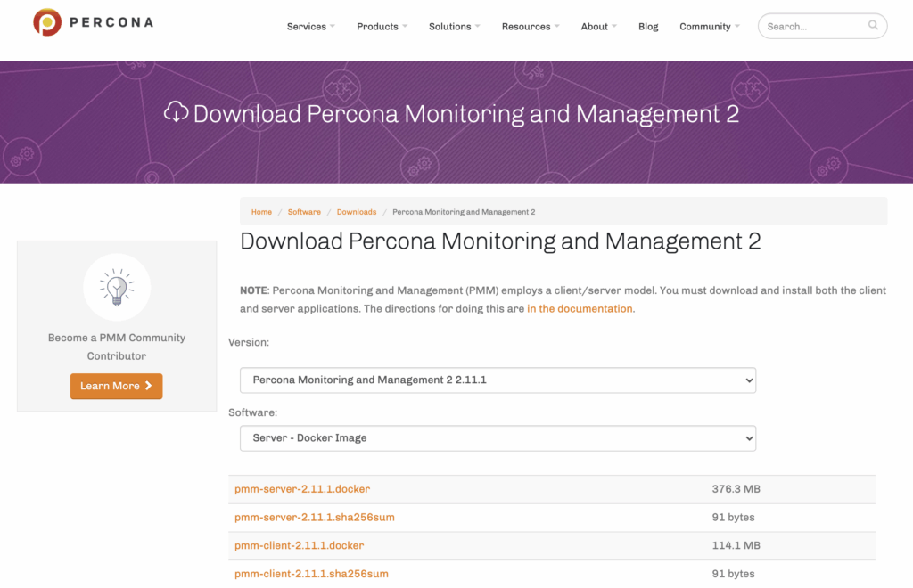Open the Products dropdown caret
913x588 pixels.
(404, 26)
